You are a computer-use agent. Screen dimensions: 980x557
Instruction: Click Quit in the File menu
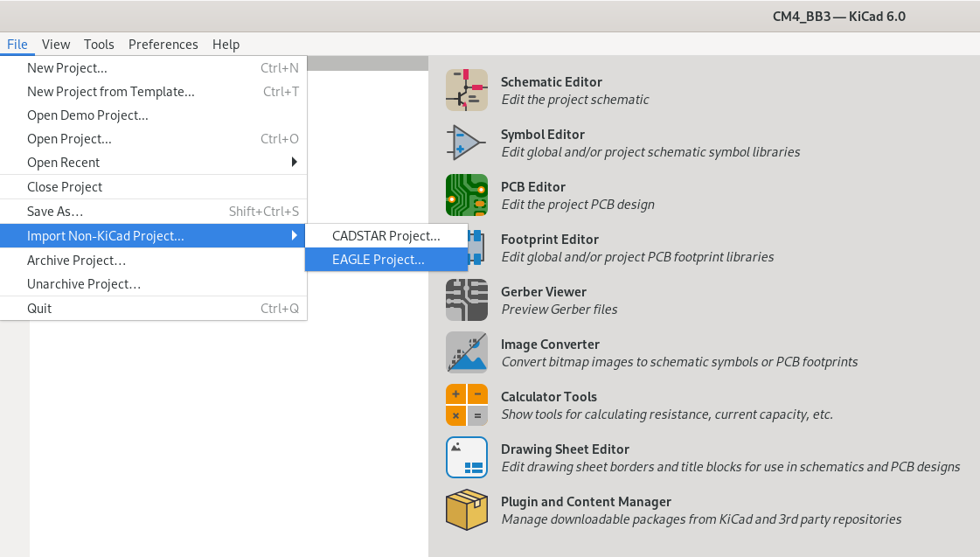(x=39, y=309)
